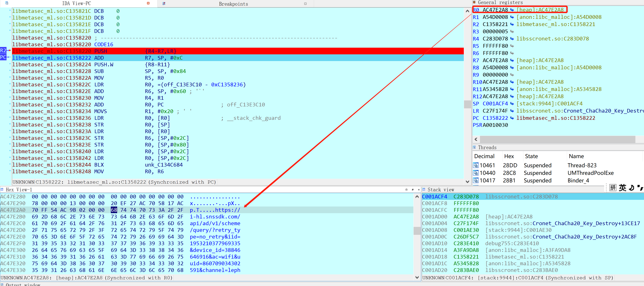Click the PC marker beside the ADD line
This screenshot has width=644, height=286.
3,57
